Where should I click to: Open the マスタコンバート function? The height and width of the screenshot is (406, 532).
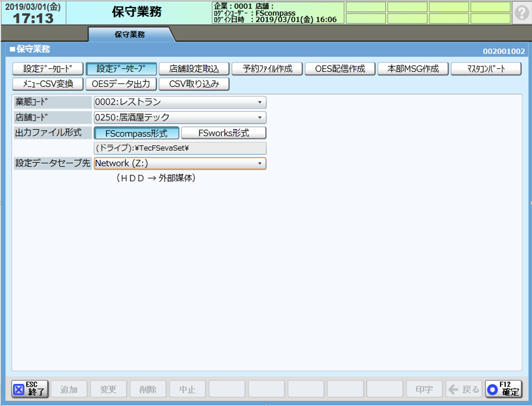click(486, 69)
